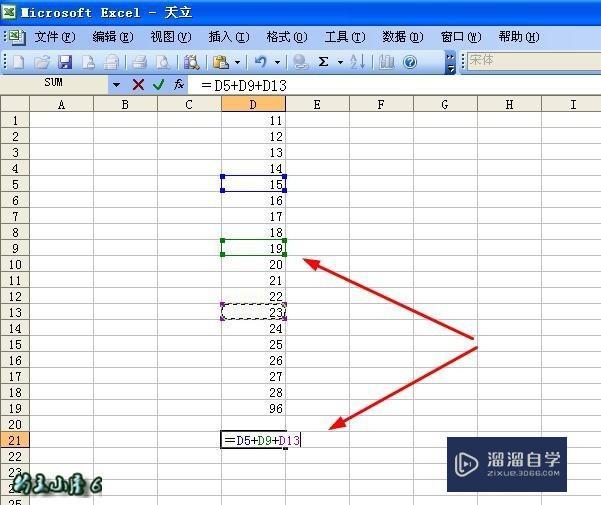Open the 插入(I) menu
Image resolution: width=601 pixels, height=505 pixels.
click(229, 37)
